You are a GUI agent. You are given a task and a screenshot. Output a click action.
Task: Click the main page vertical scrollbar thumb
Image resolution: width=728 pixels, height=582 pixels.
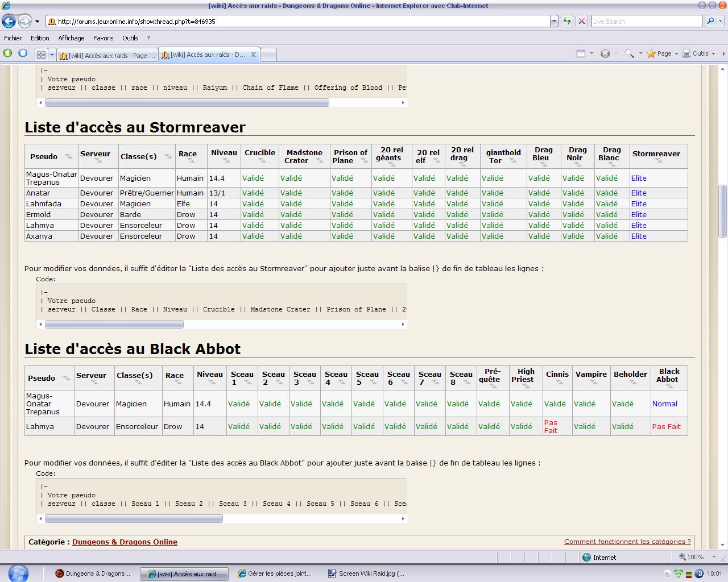click(723, 210)
